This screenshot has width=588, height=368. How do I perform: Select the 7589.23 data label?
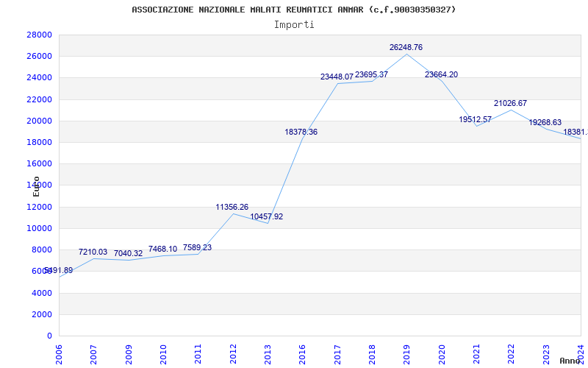(197, 247)
